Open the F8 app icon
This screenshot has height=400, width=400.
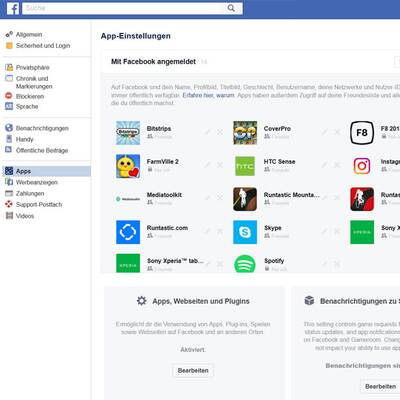tap(362, 133)
